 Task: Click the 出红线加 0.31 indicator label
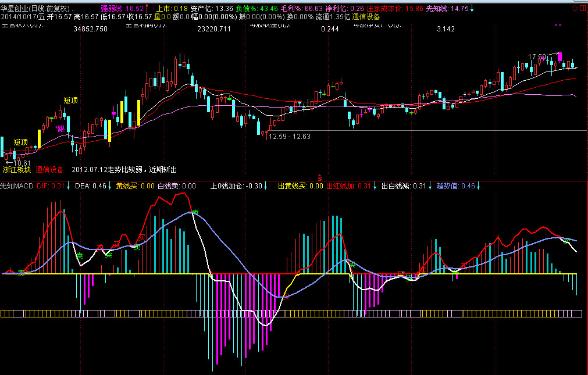click(x=348, y=186)
